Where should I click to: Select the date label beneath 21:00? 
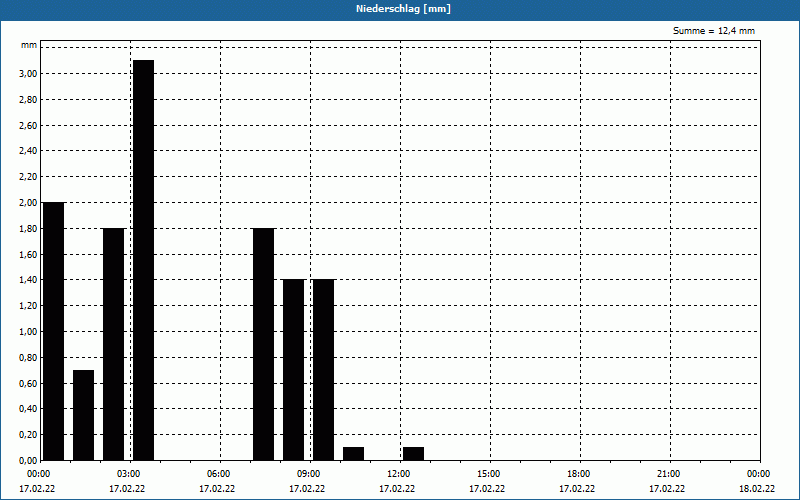[667, 489]
